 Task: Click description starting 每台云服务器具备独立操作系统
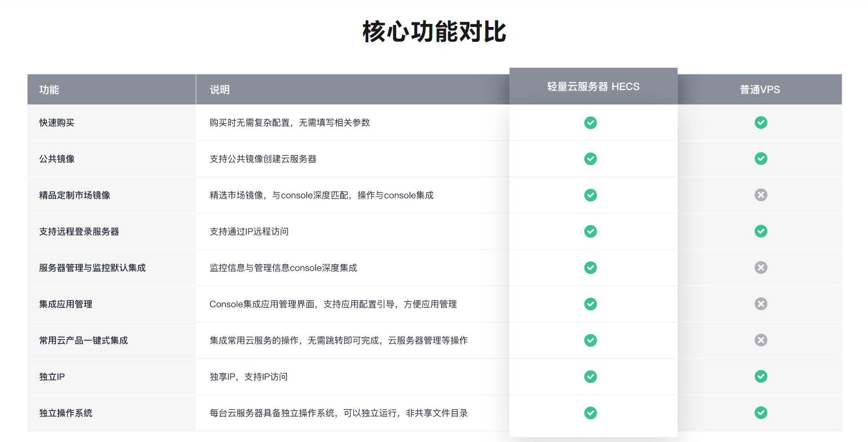click(339, 413)
